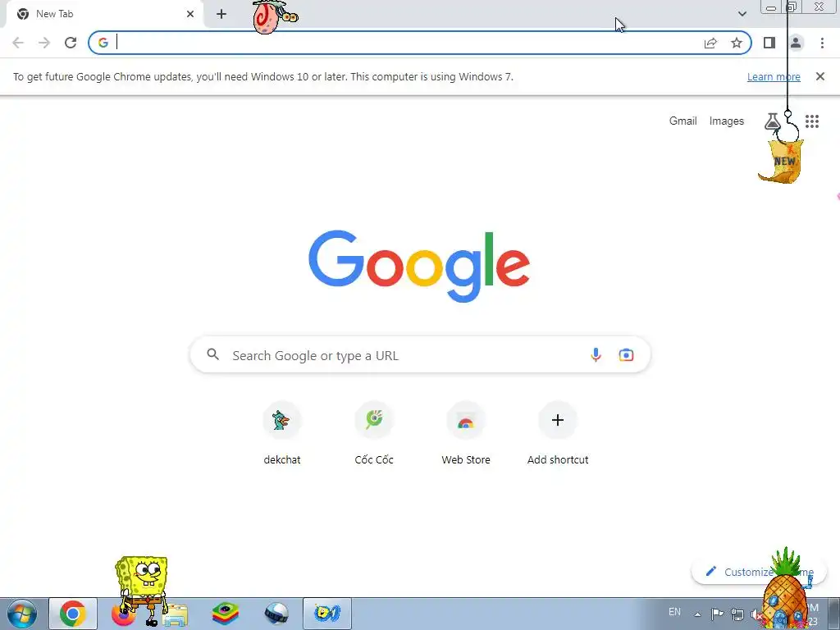Switch to Chrome in the taskbar
The height and width of the screenshot is (630, 840).
pyautogui.click(x=73, y=614)
